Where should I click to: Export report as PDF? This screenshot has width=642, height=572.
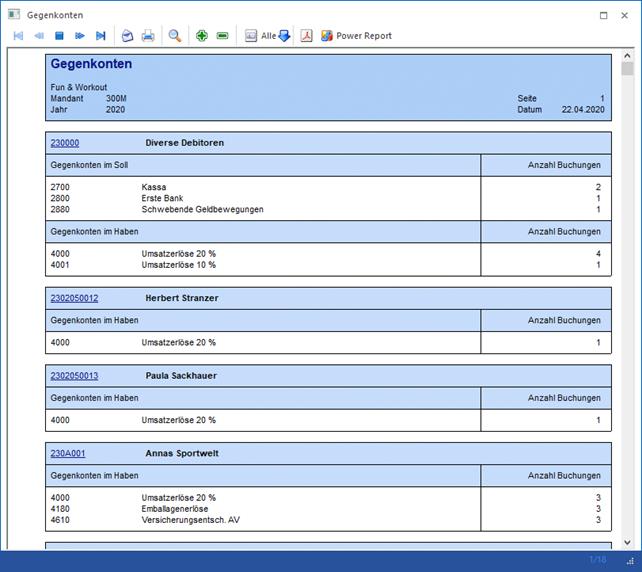point(307,36)
